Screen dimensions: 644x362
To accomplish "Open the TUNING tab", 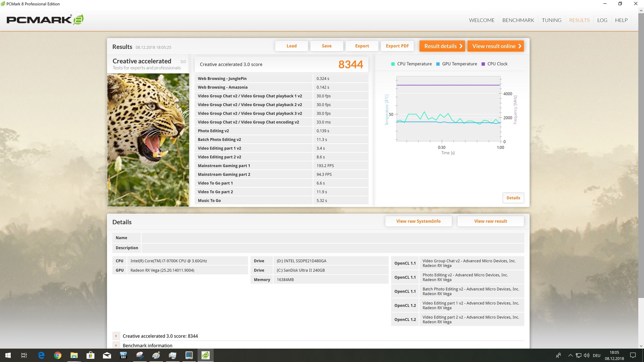I will click(551, 20).
